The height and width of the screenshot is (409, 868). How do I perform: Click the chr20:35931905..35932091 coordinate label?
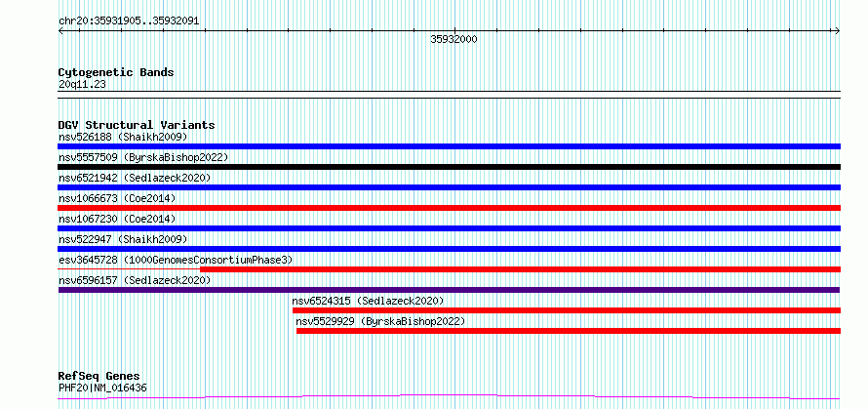(x=129, y=21)
